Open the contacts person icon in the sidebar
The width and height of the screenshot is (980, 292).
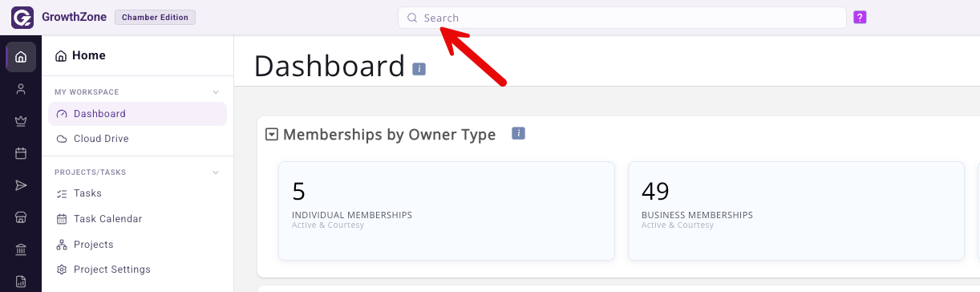[21, 89]
